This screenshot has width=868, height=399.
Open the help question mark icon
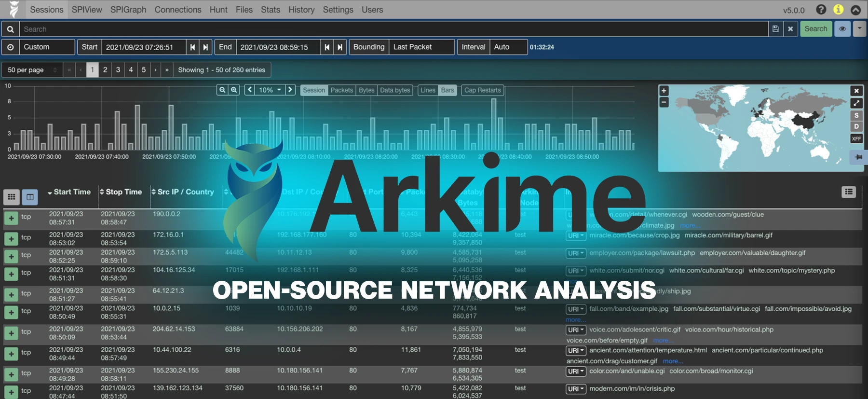[821, 10]
